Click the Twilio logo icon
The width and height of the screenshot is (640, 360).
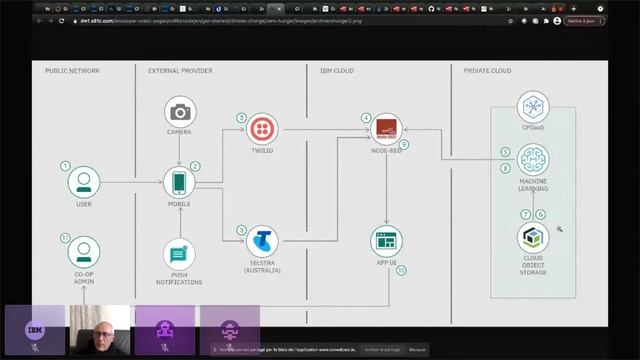262,129
